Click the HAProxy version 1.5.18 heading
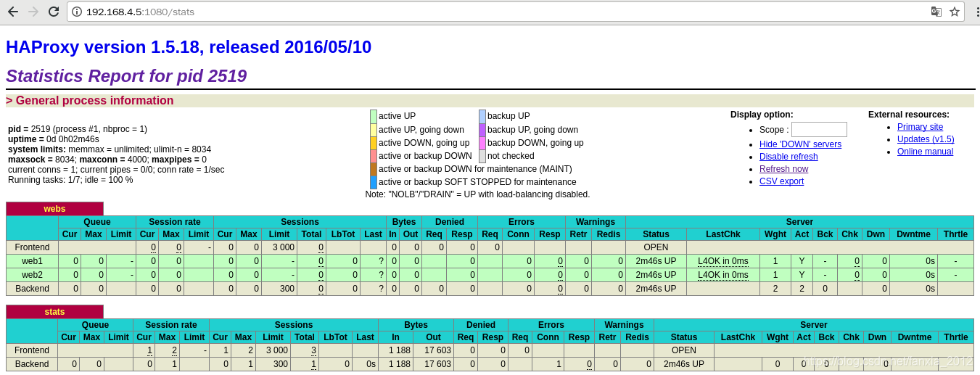The height and width of the screenshot is (375, 980). tap(189, 47)
